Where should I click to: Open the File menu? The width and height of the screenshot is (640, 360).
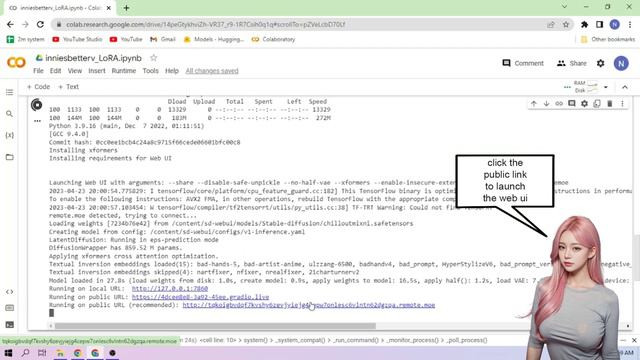(38, 71)
